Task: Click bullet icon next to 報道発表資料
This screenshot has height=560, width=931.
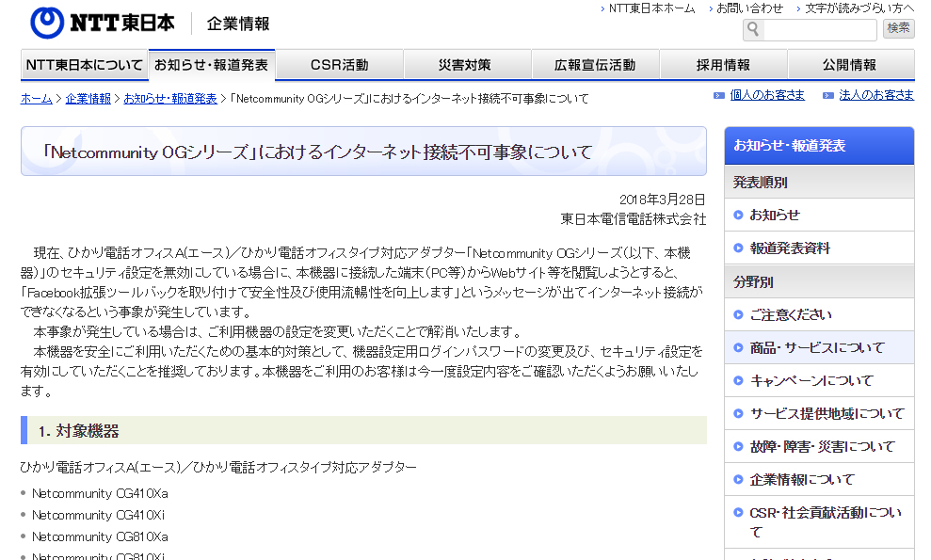Action: [x=738, y=248]
